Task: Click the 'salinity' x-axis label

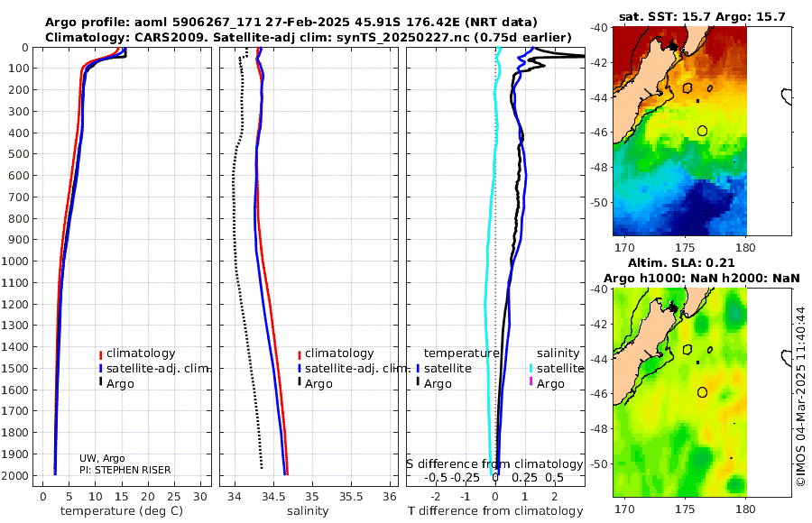Action: click(308, 511)
